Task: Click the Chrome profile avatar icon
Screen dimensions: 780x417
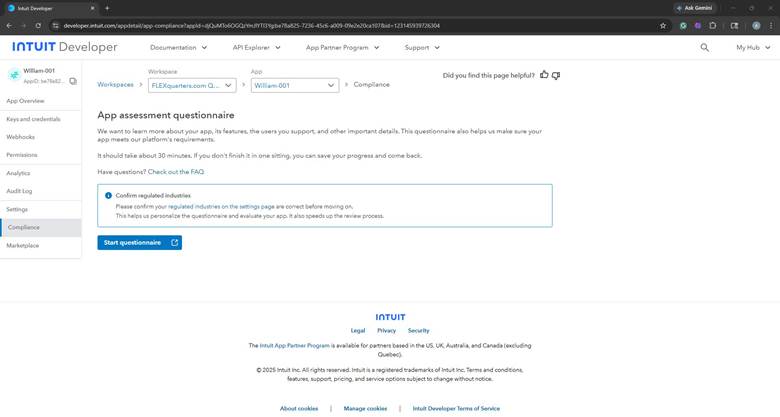Action: 756,26
